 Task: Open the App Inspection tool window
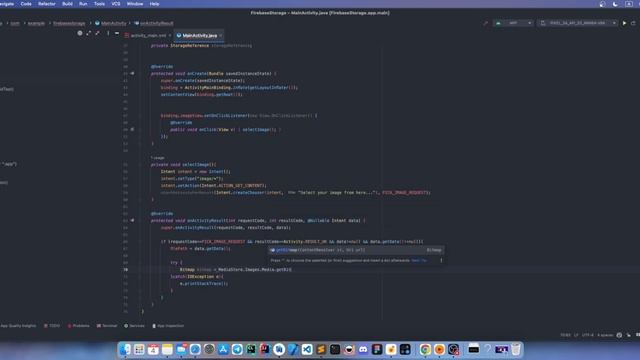(168, 326)
